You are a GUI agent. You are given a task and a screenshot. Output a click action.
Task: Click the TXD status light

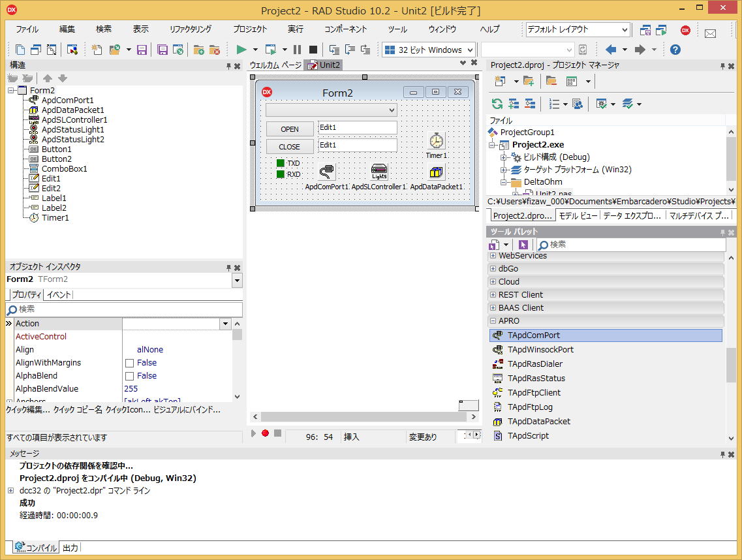tap(280, 163)
